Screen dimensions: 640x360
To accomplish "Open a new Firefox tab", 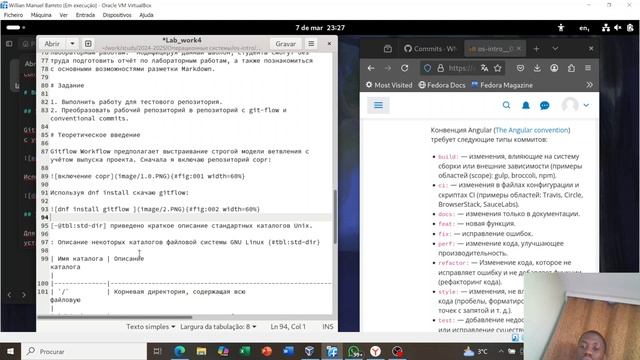I will point(536,49).
